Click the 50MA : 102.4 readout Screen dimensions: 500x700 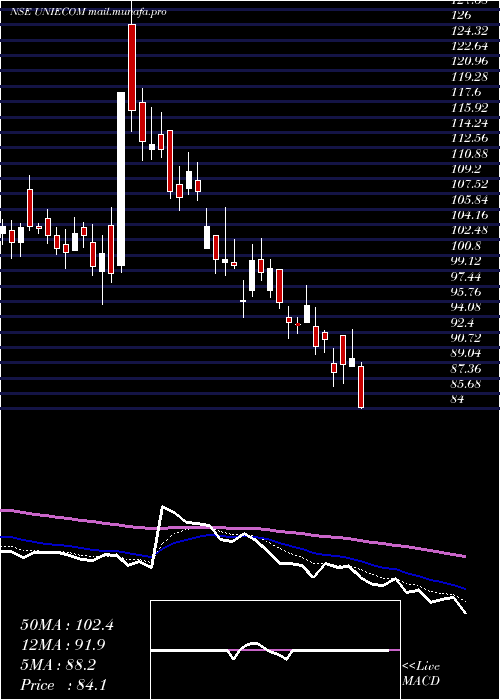[67, 625]
